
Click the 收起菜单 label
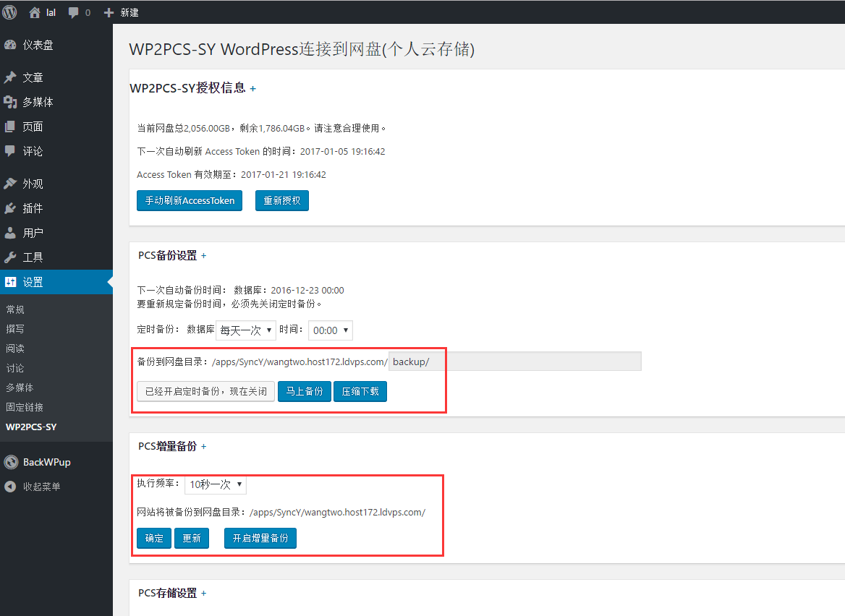(x=41, y=487)
